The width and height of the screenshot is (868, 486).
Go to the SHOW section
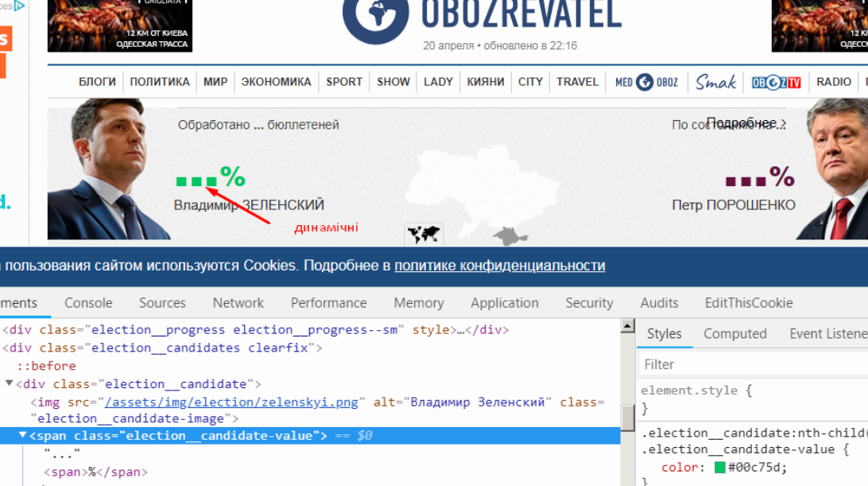coord(393,82)
